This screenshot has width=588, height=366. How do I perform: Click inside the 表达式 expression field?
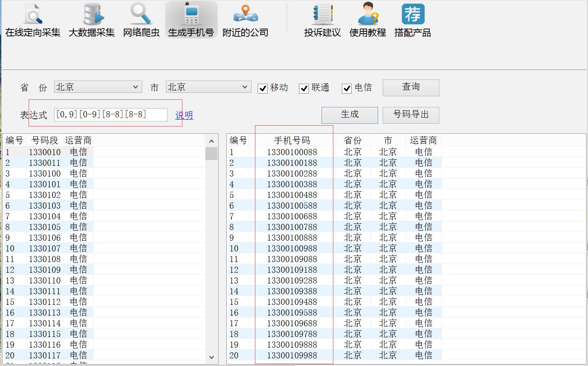[x=111, y=114]
